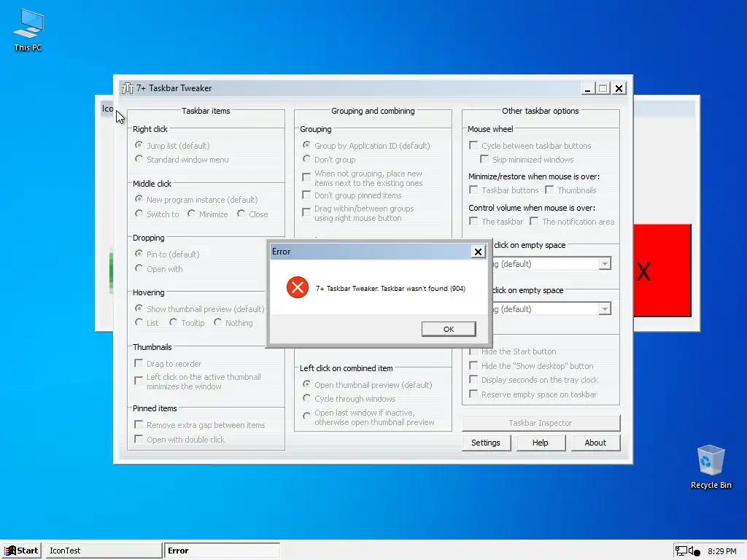Viewport: 747px width, 560px height.
Task: Open Taskbar Inspector button
Action: click(541, 423)
